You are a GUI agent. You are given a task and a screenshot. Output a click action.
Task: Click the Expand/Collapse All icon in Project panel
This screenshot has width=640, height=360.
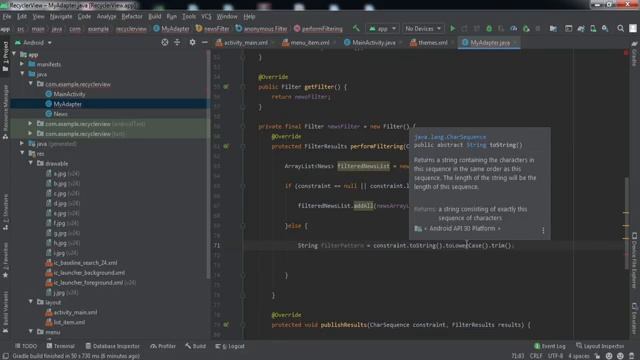177,42
